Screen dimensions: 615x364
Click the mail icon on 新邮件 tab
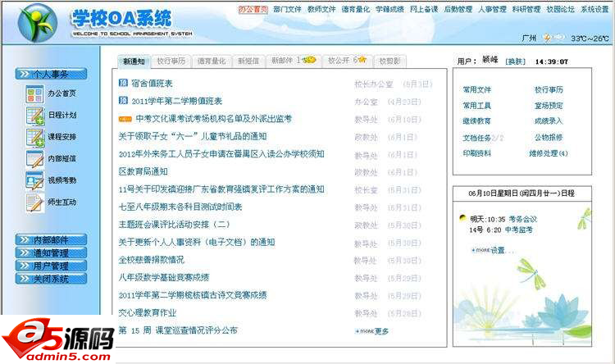click(x=310, y=60)
